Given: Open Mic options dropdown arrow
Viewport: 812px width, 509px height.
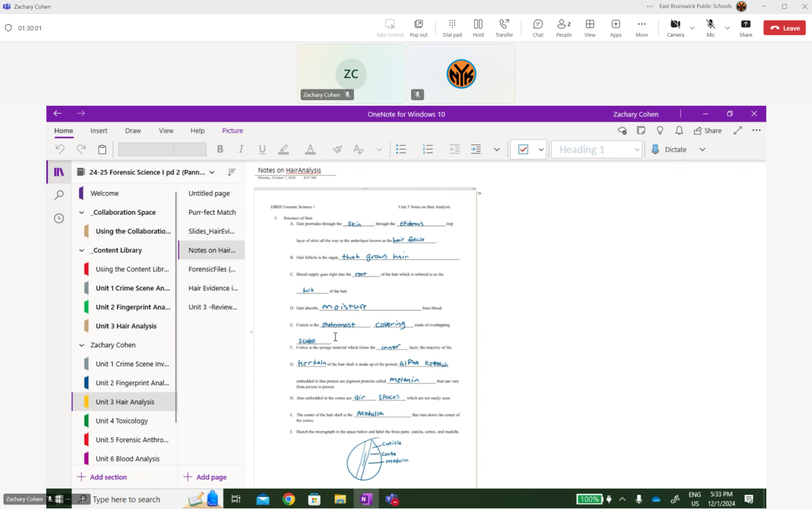Looking at the screenshot, I should [x=727, y=28].
